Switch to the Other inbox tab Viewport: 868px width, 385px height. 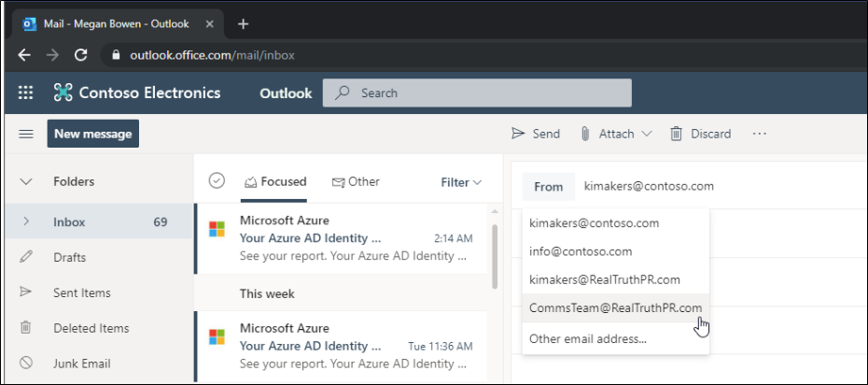pos(356,181)
